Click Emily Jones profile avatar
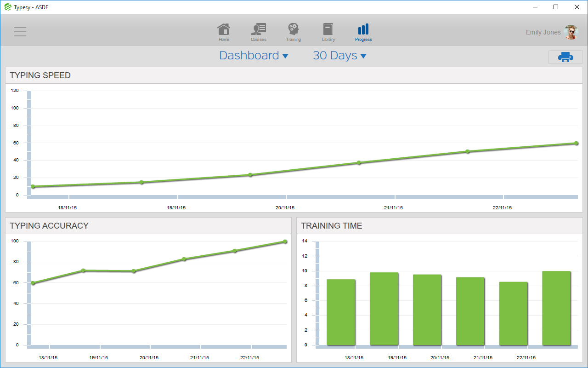The image size is (588, 368). tap(571, 32)
